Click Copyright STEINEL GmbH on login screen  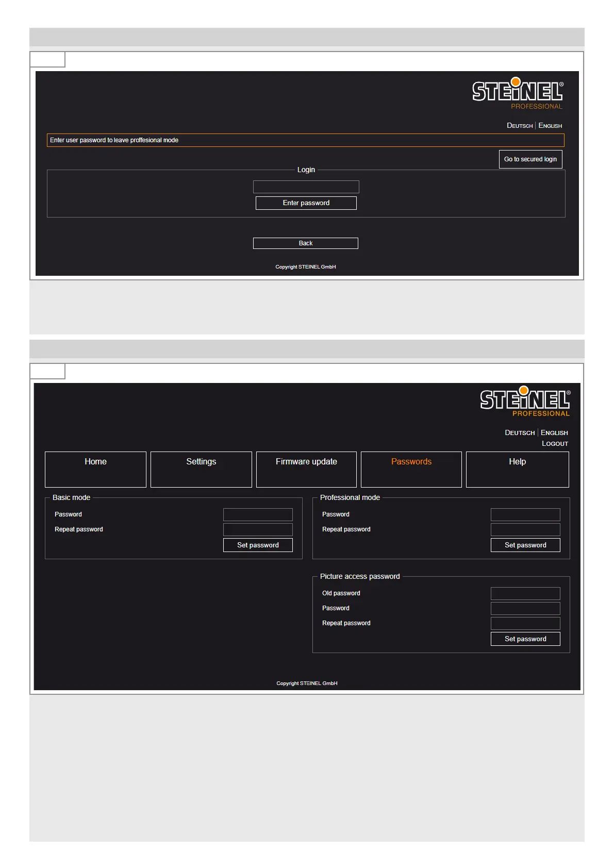306,267
